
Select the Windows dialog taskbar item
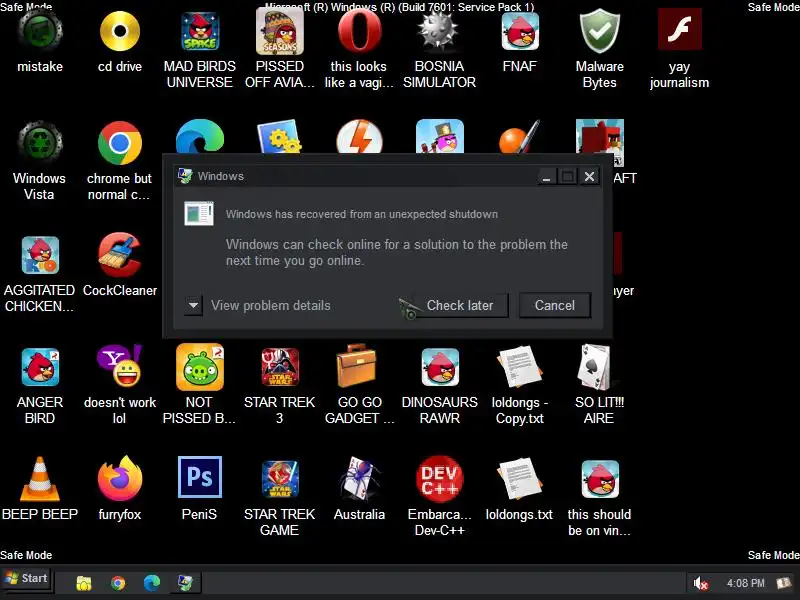tap(185, 583)
